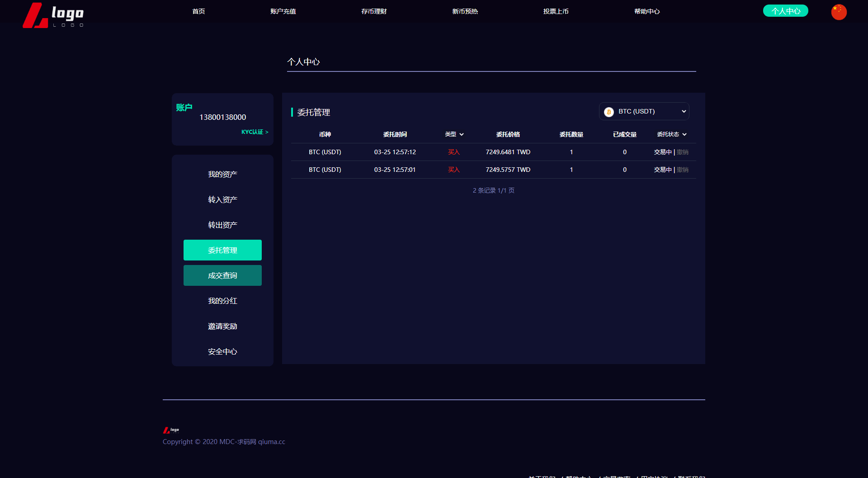Click the green 个人中心 button
868x478 pixels.
785,11
